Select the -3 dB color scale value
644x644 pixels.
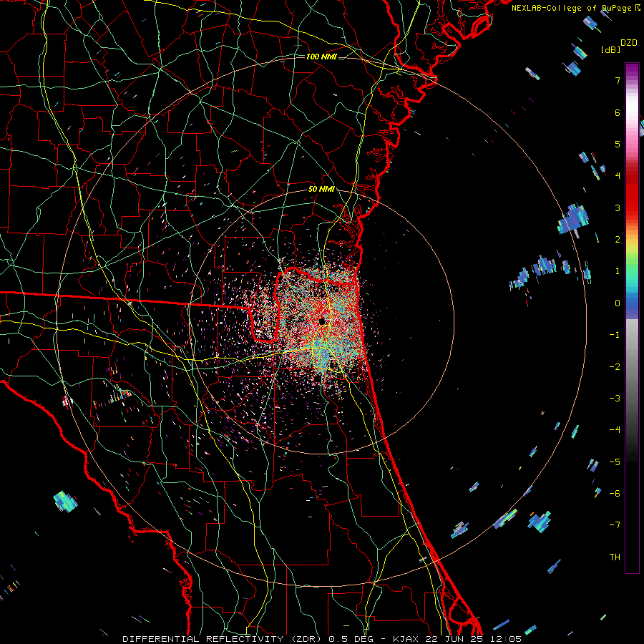click(x=615, y=398)
